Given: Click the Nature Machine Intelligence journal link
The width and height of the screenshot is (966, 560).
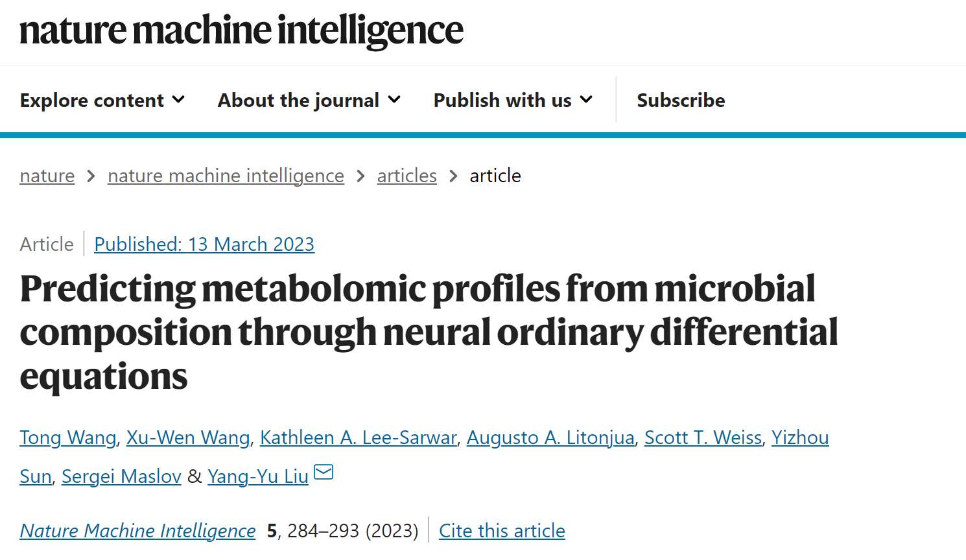Looking at the screenshot, I should point(137,530).
